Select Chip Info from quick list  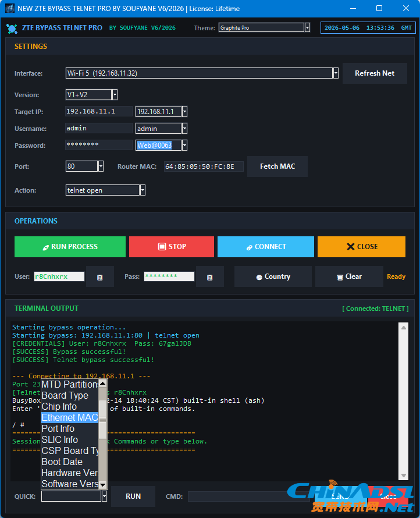tap(70, 406)
